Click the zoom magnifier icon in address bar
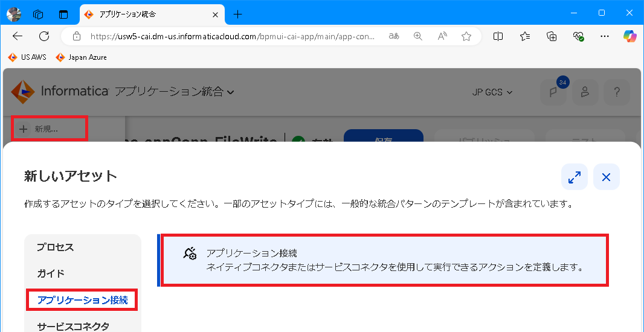 (x=418, y=36)
